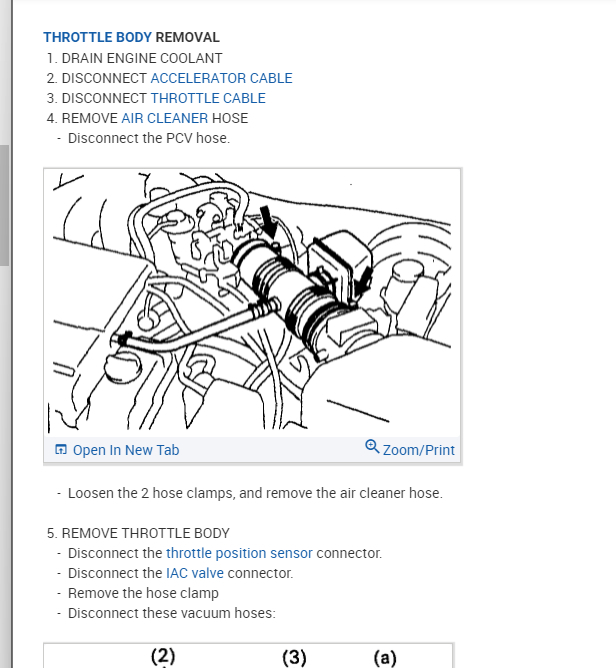Click the throttle position sensor link
This screenshot has height=668, width=616.
239,553
